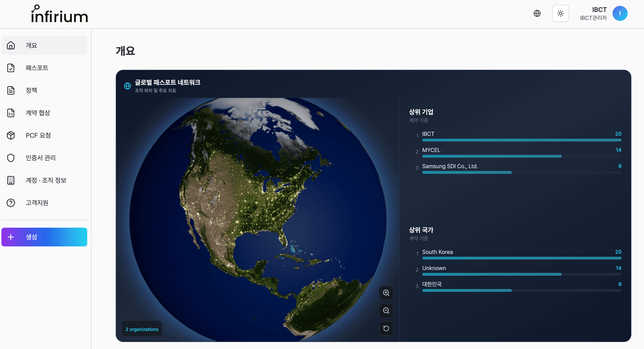
Task: Click the 계정 · 조직 정보 building icon
Action: pyautogui.click(x=11, y=180)
